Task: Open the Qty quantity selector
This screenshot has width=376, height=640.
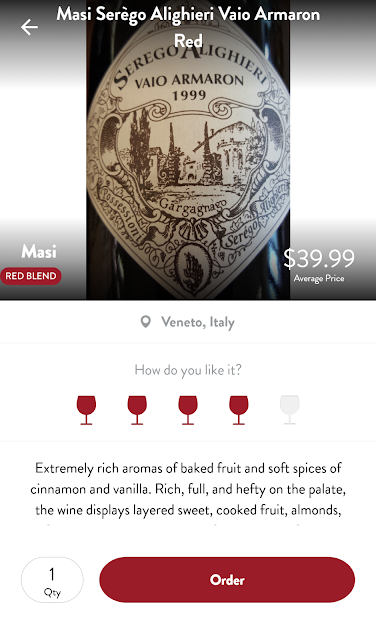Action: (52, 580)
